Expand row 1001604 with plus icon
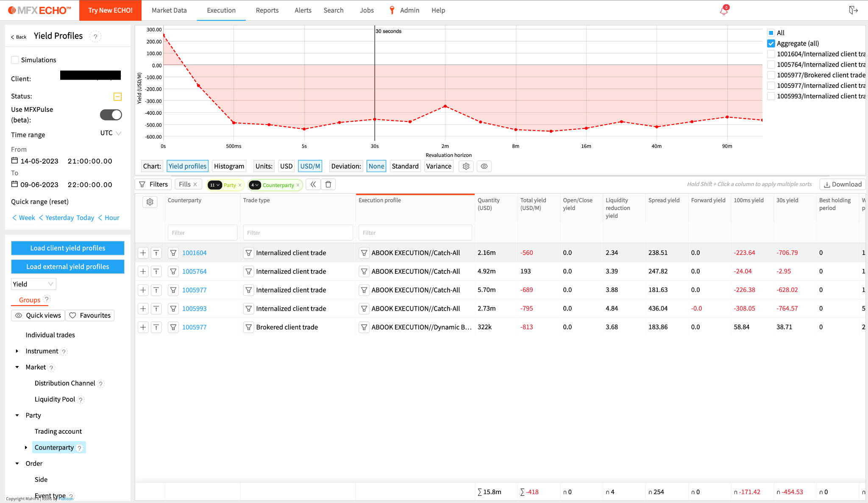 (143, 253)
